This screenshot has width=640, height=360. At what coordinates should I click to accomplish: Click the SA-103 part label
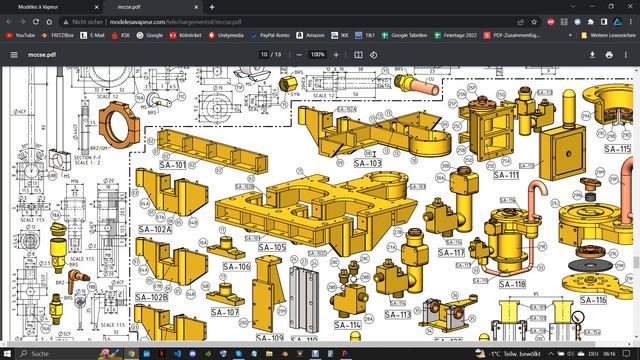click(368, 163)
